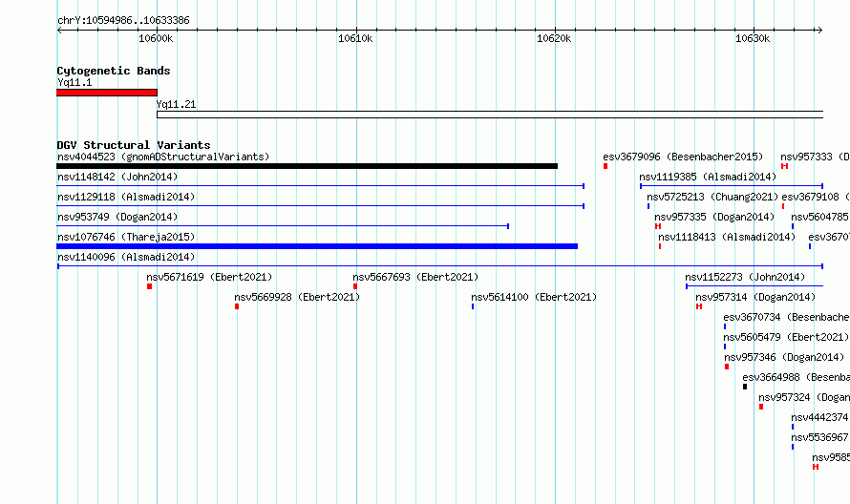Open the nsv1119385 (Alsmadi2014) label
Screen dimensions: 850x504
[x=708, y=177]
